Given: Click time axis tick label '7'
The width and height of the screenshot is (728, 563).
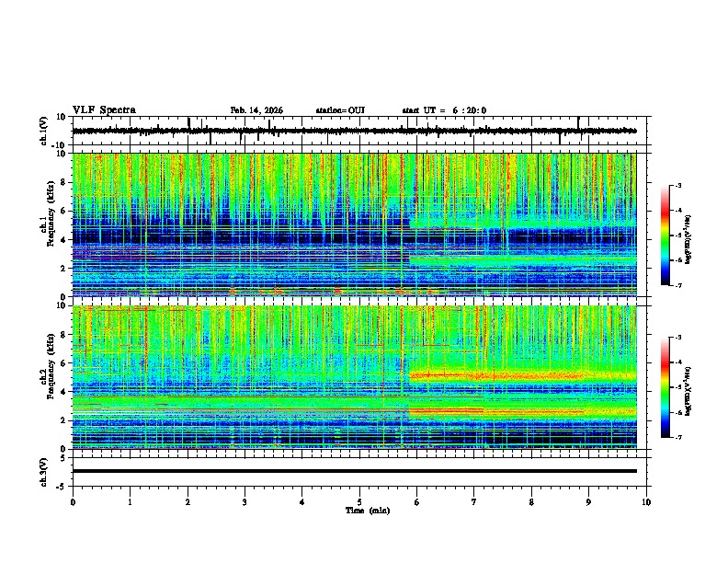Looking at the screenshot, I should click(x=474, y=501).
